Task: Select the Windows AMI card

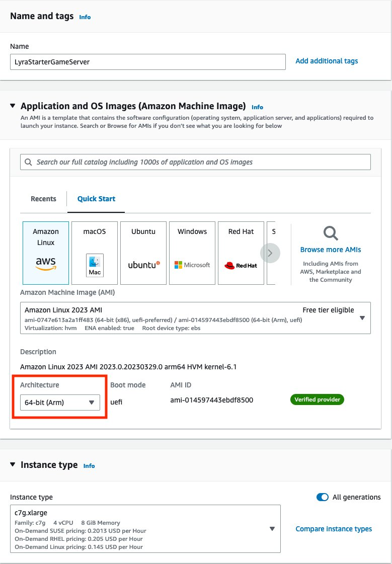Action: (192, 253)
